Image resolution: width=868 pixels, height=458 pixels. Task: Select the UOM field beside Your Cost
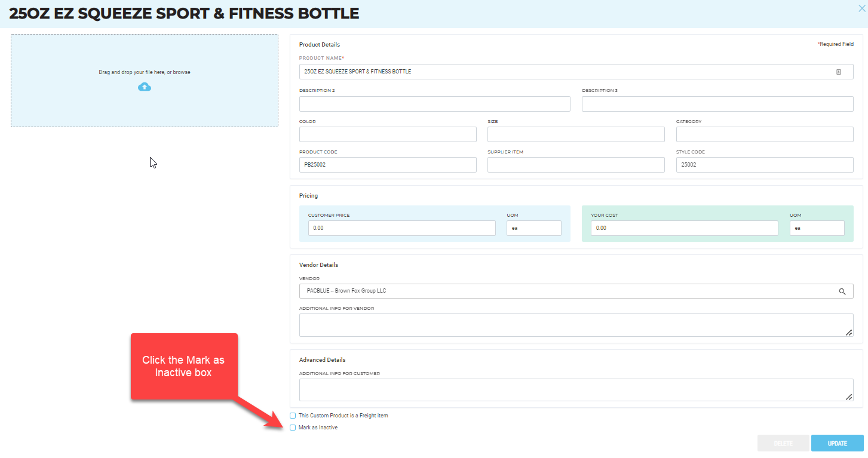click(817, 228)
